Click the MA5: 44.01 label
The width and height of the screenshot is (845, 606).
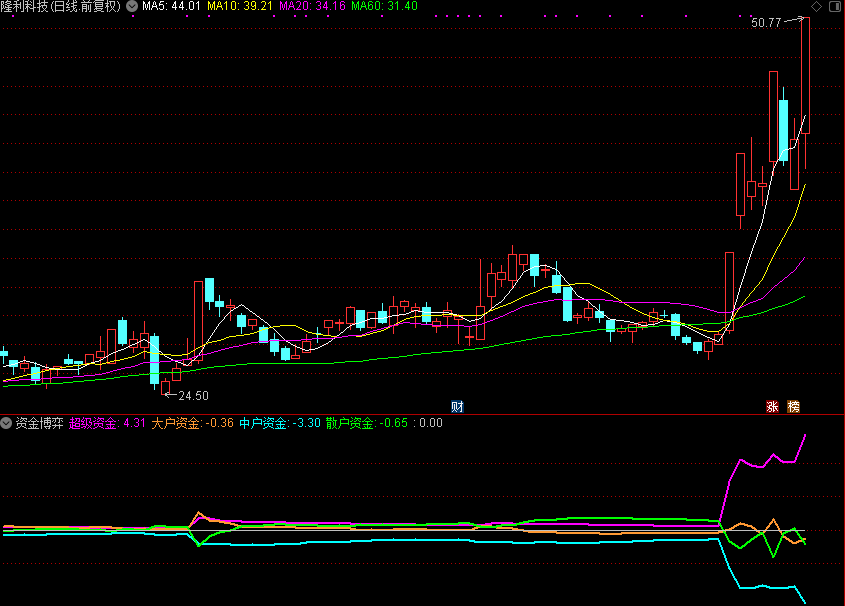[x=171, y=6]
